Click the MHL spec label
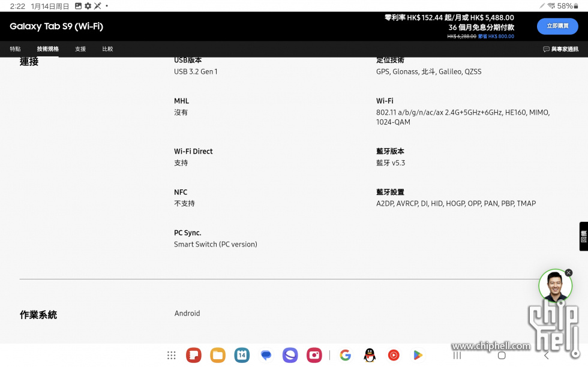This screenshot has width=588, height=367. coord(181,101)
